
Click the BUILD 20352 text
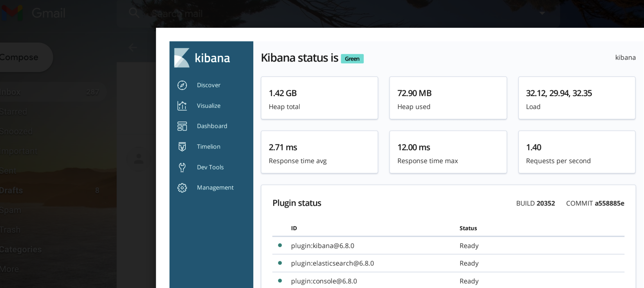coord(535,203)
